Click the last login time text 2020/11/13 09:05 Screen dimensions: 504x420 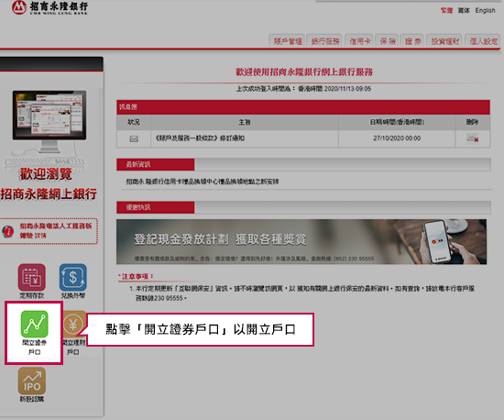pyautogui.click(x=347, y=89)
